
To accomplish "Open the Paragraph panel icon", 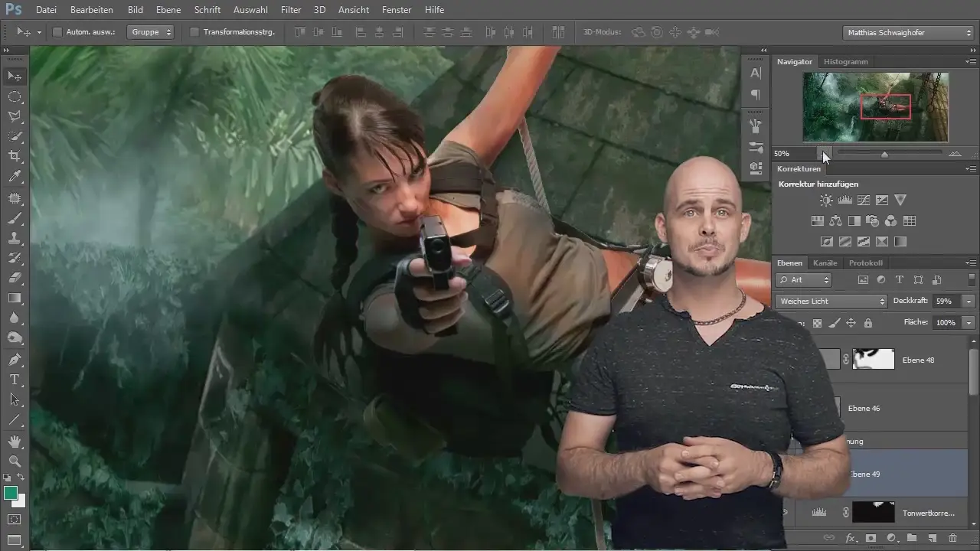I will 756,94.
